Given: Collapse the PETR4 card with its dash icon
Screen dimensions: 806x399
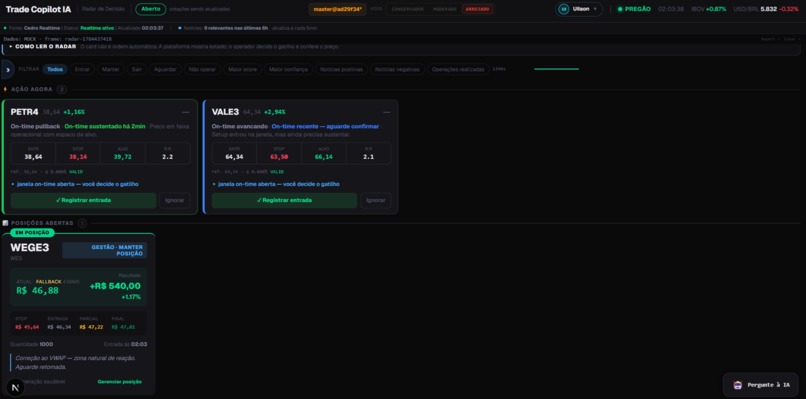Looking at the screenshot, I should coord(186,112).
